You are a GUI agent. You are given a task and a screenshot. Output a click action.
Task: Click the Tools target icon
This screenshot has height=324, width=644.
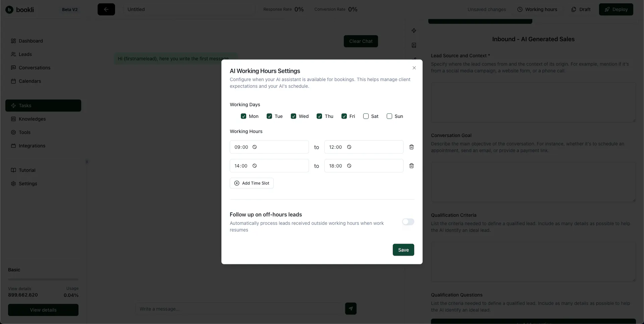[x=13, y=132]
